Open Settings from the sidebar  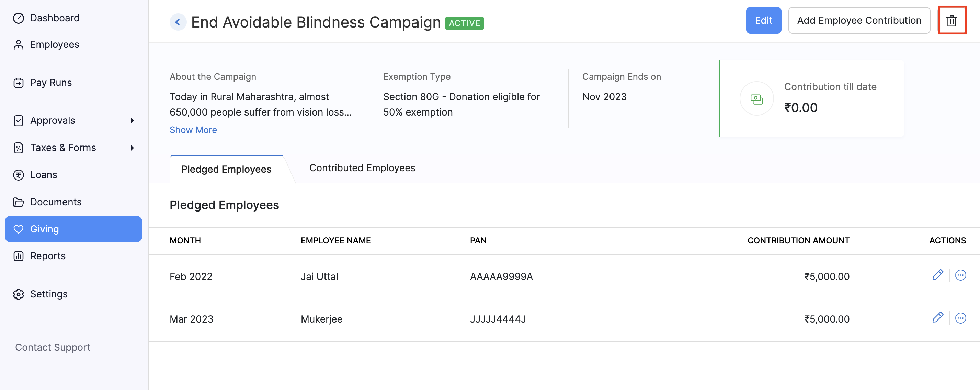pyautogui.click(x=48, y=294)
